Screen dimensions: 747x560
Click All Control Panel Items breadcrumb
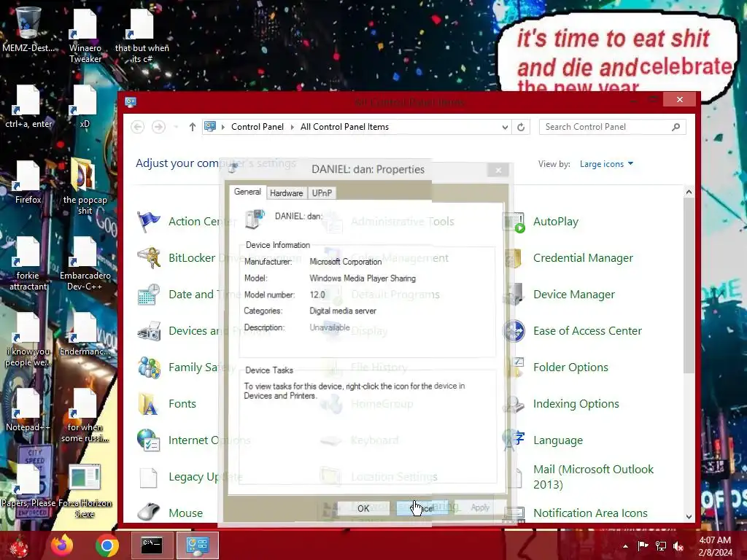coord(344,127)
